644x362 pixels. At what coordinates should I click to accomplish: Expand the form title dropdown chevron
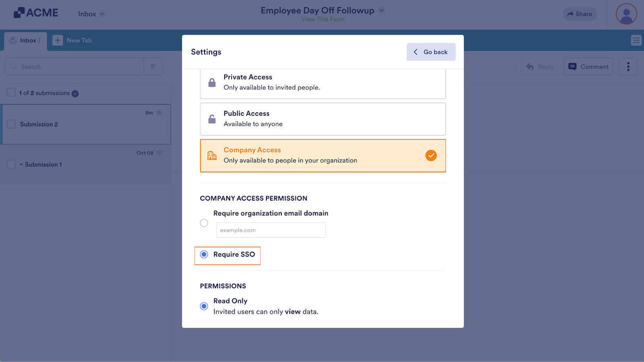coord(382,10)
